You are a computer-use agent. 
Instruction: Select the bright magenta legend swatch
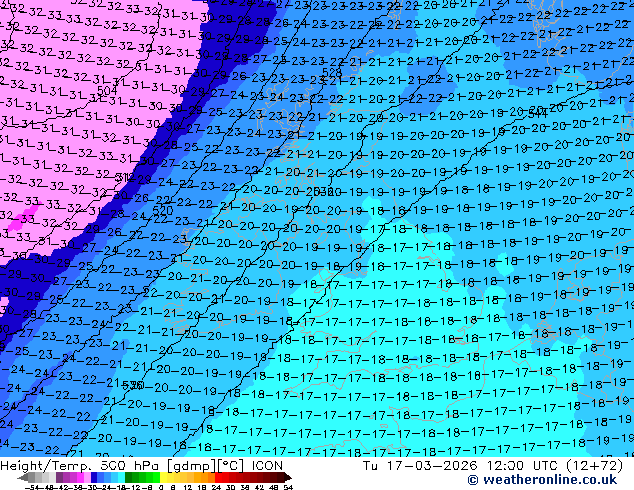[80, 477]
